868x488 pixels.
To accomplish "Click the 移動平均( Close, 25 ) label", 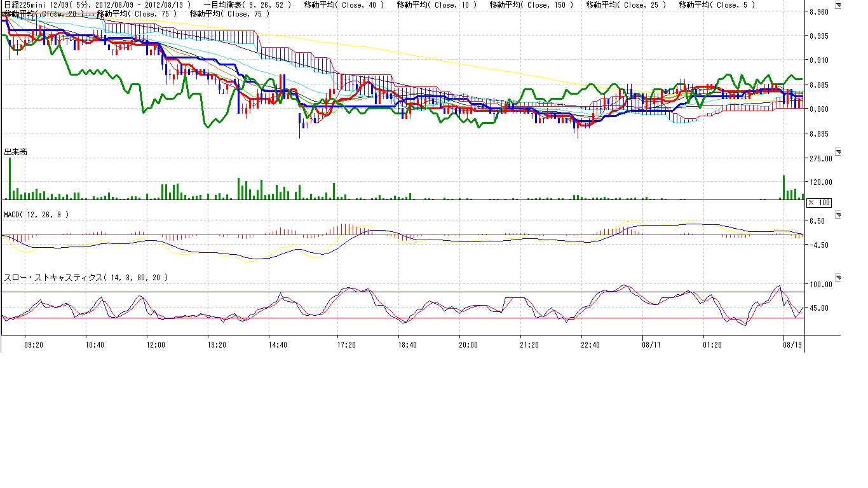I will [x=626, y=4].
